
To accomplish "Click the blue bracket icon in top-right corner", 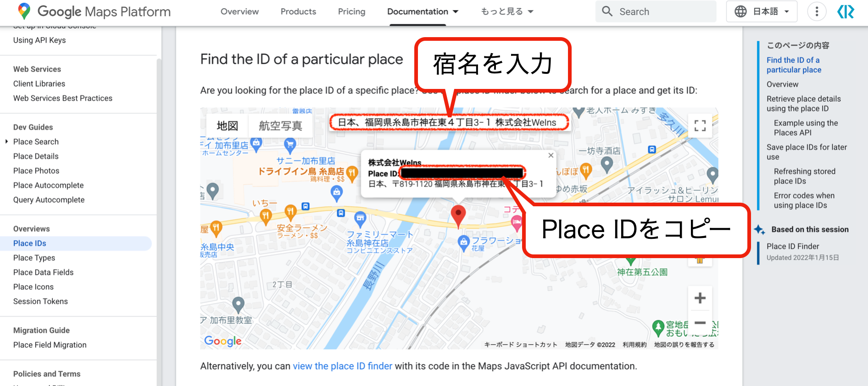I will coord(846,11).
